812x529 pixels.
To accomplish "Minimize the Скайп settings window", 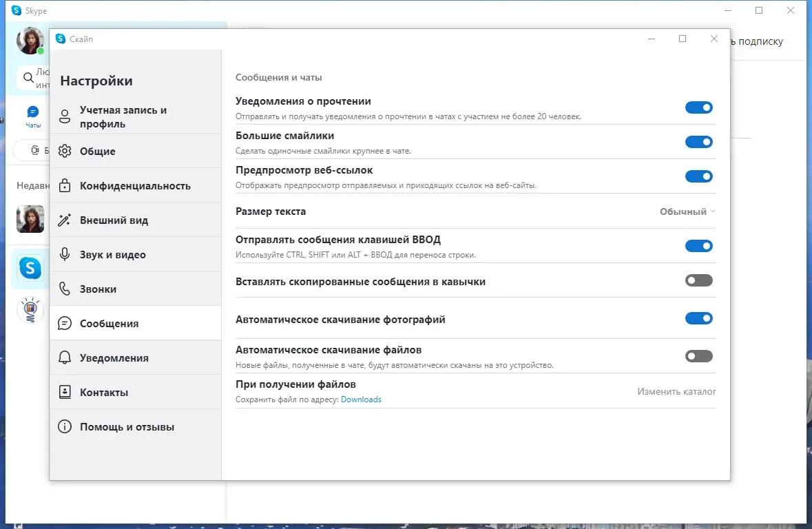I will [652, 39].
